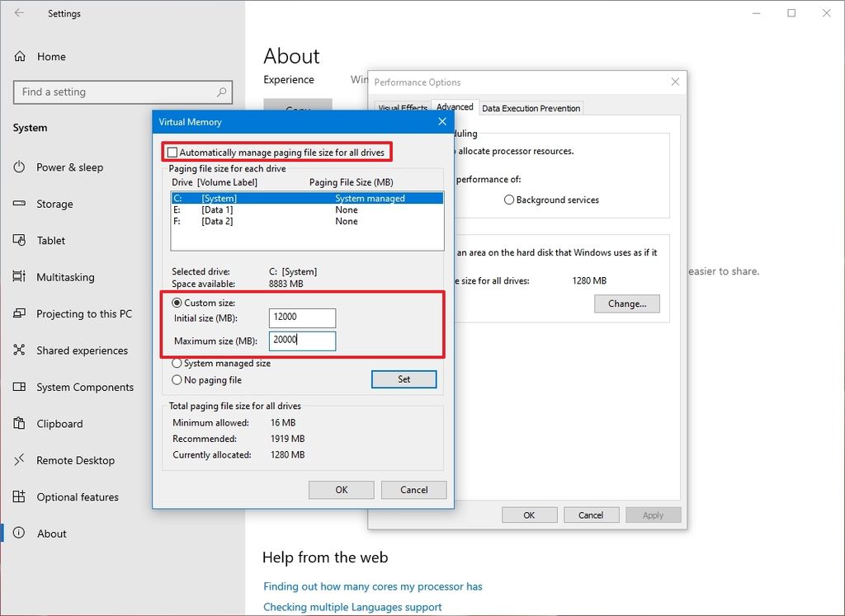845x616 pixels.
Task: Choose the System managed size option
Action: [x=177, y=363]
